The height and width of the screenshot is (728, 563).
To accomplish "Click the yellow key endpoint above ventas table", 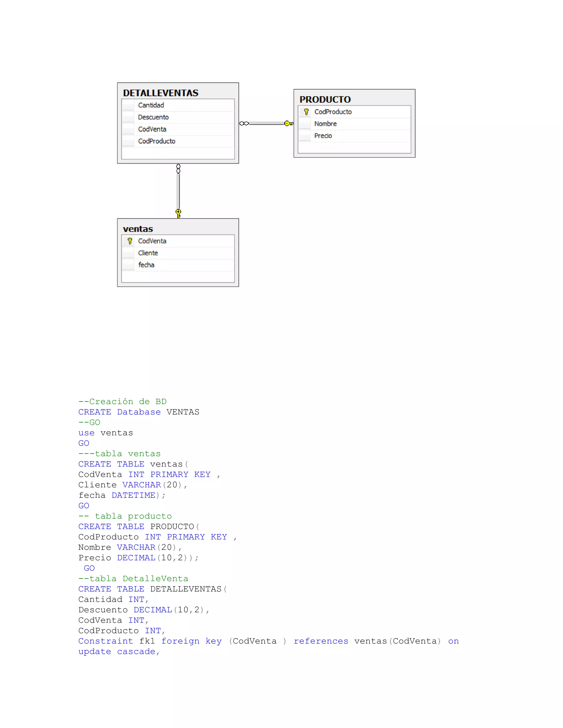I will pyautogui.click(x=178, y=213).
